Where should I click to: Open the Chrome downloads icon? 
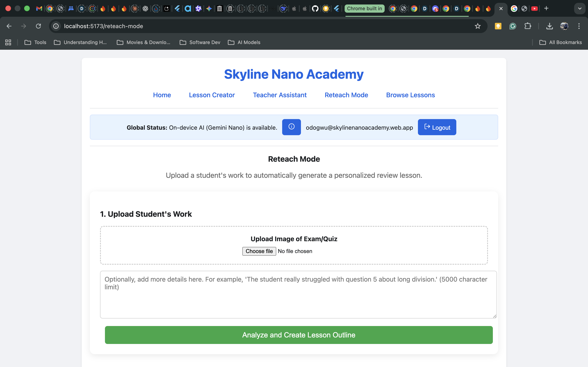[549, 26]
